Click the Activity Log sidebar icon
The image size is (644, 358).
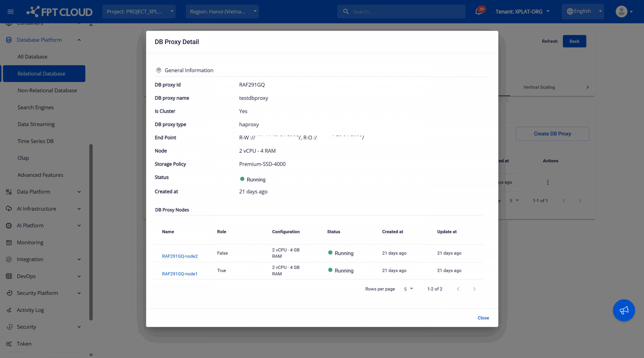[x=9, y=310]
